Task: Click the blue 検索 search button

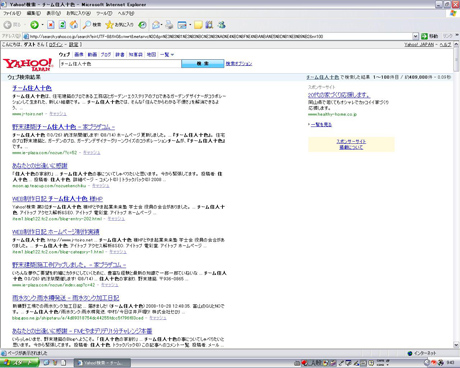Action: [203, 64]
